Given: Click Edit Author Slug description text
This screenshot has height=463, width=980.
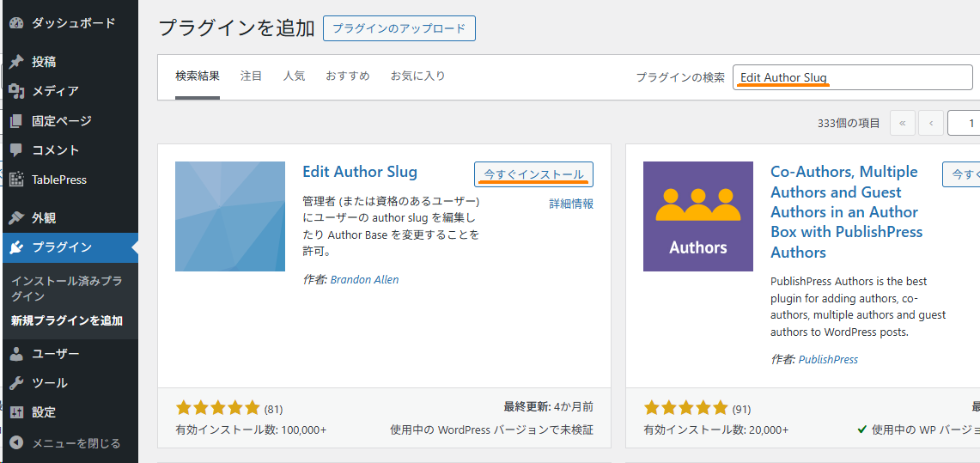Looking at the screenshot, I should click(392, 227).
